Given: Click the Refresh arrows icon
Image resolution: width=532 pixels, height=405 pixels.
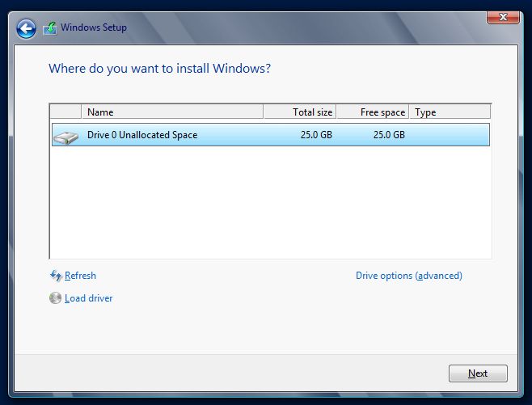Looking at the screenshot, I should tap(56, 276).
